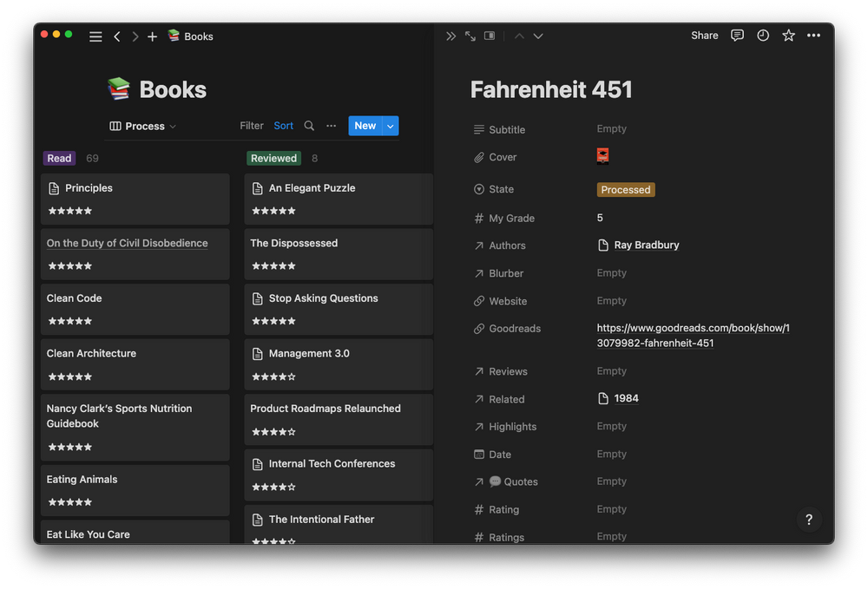
Task: Open the sidebar hamburger menu
Action: (95, 36)
